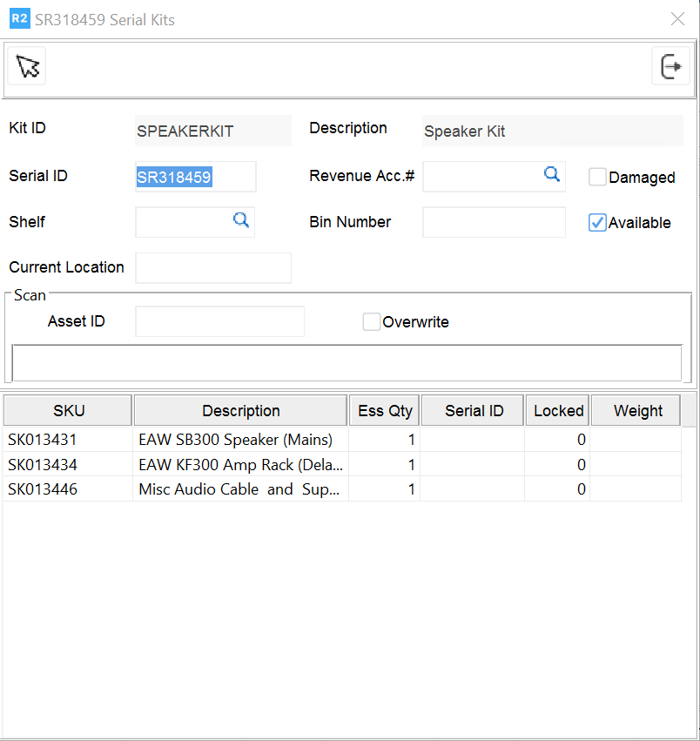Select row with SKU SK013434
The width and height of the screenshot is (700, 741).
(x=44, y=465)
